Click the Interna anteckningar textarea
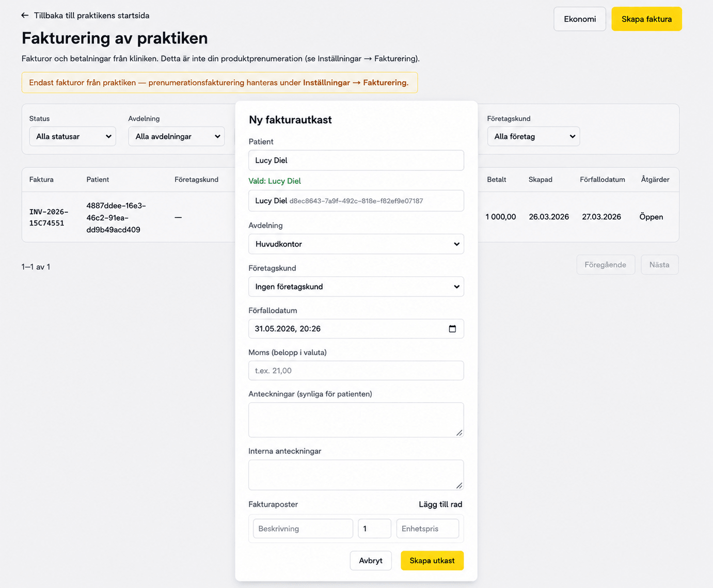 pos(356,475)
